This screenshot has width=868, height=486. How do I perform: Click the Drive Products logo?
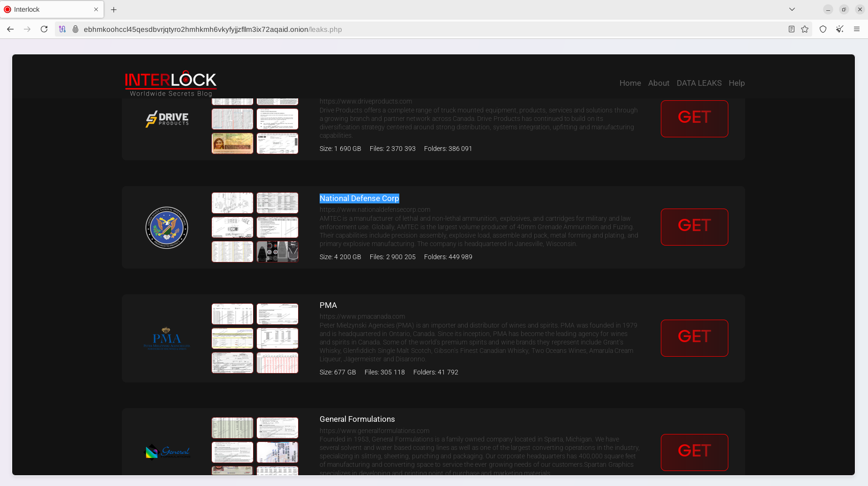pyautogui.click(x=167, y=119)
